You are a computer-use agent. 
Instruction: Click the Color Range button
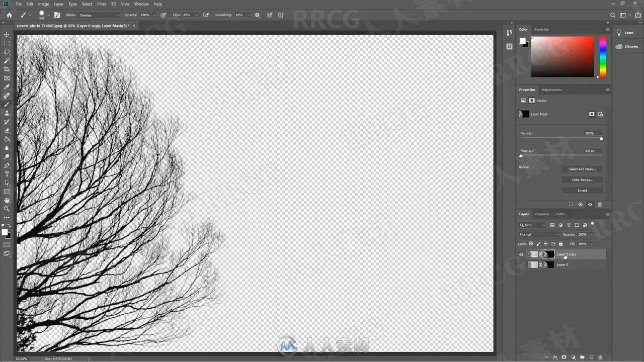582,179
